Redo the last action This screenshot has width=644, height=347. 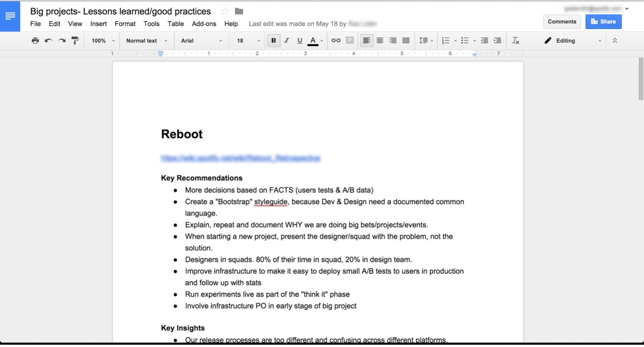(x=62, y=41)
